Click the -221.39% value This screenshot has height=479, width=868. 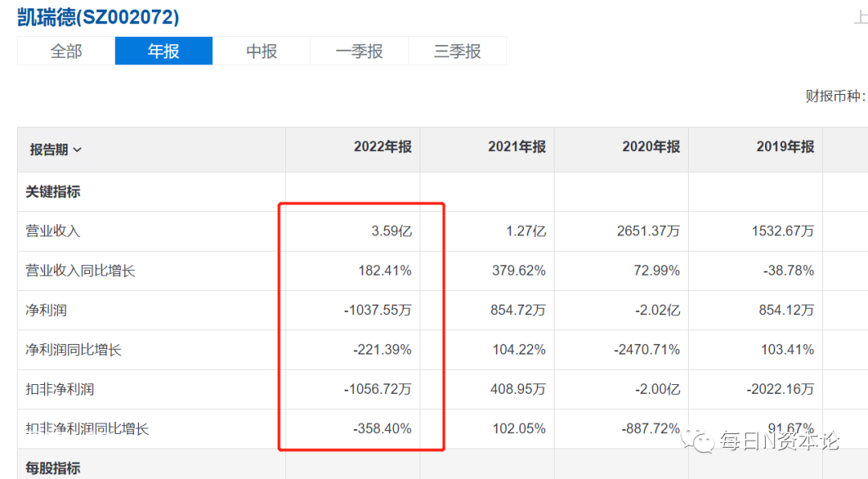(x=382, y=350)
